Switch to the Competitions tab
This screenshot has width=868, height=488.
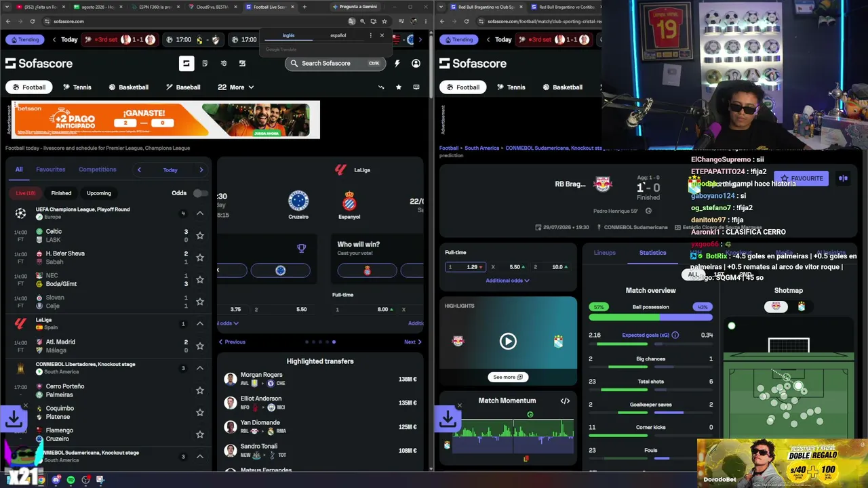pos(98,169)
